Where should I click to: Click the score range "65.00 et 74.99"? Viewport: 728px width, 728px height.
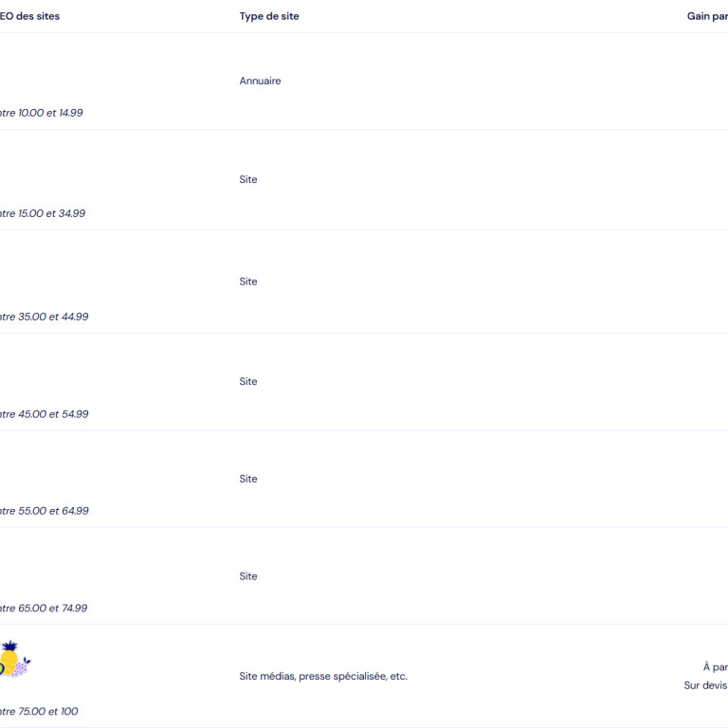tap(52, 609)
